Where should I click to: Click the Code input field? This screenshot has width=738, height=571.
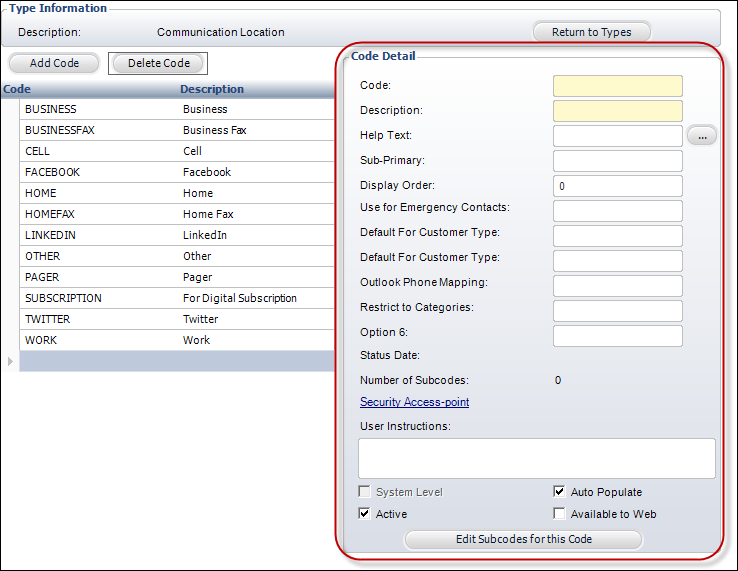[x=617, y=86]
